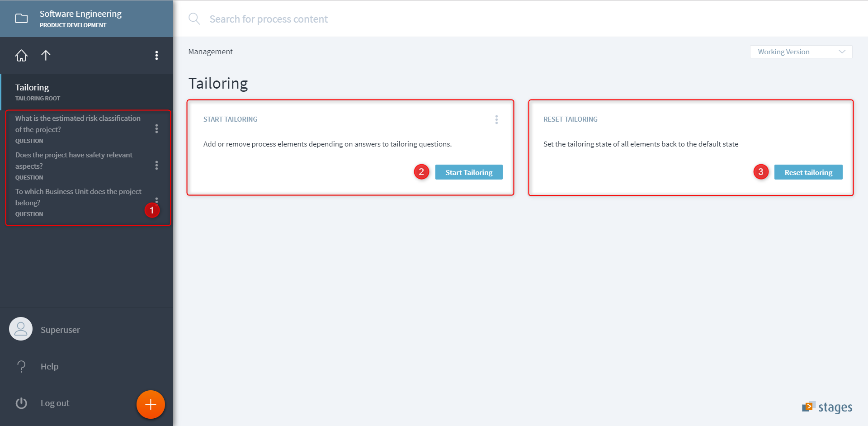Viewport: 868px width, 426px height.
Task: Click the orange plus add button
Action: coord(151,404)
